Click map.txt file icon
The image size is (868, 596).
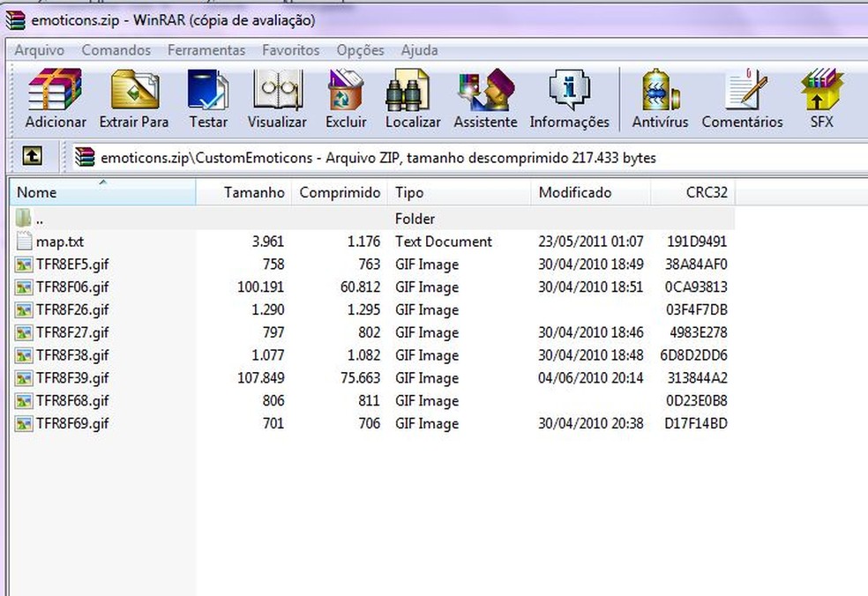pos(24,242)
